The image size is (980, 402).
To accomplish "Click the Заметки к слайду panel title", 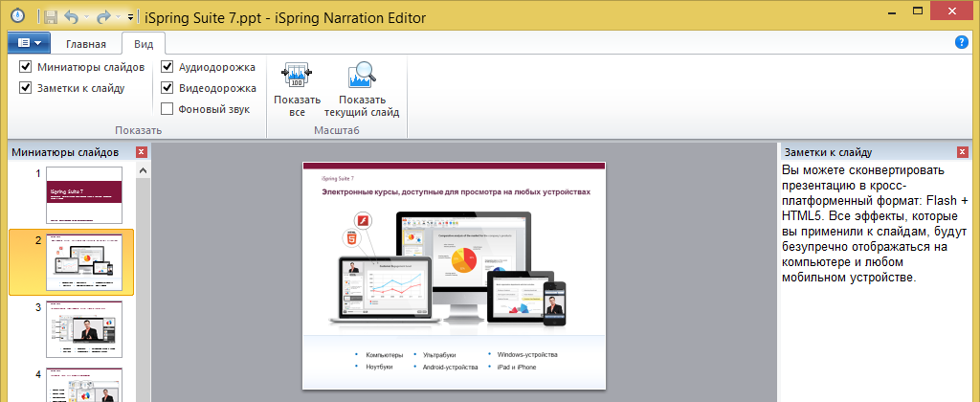I will (x=828, y=152).
